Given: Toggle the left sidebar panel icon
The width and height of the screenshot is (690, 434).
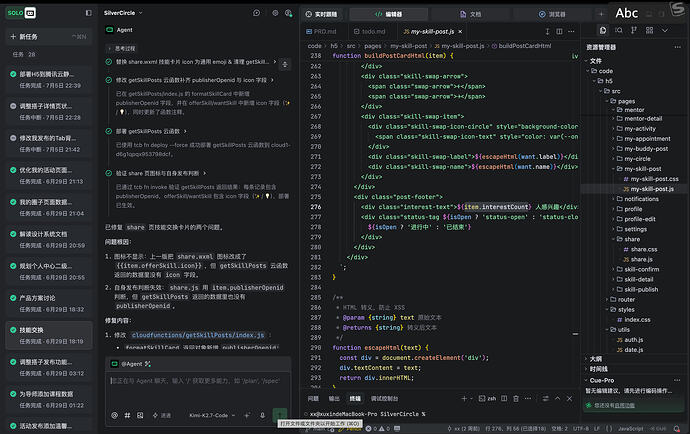Looking at the screenshot, I should pos(88,13).
